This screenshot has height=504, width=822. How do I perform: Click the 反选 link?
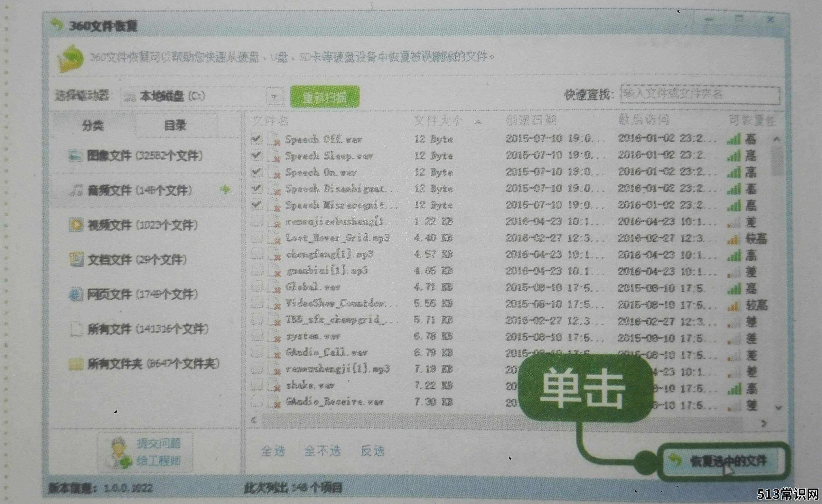[x=373, y=451]
